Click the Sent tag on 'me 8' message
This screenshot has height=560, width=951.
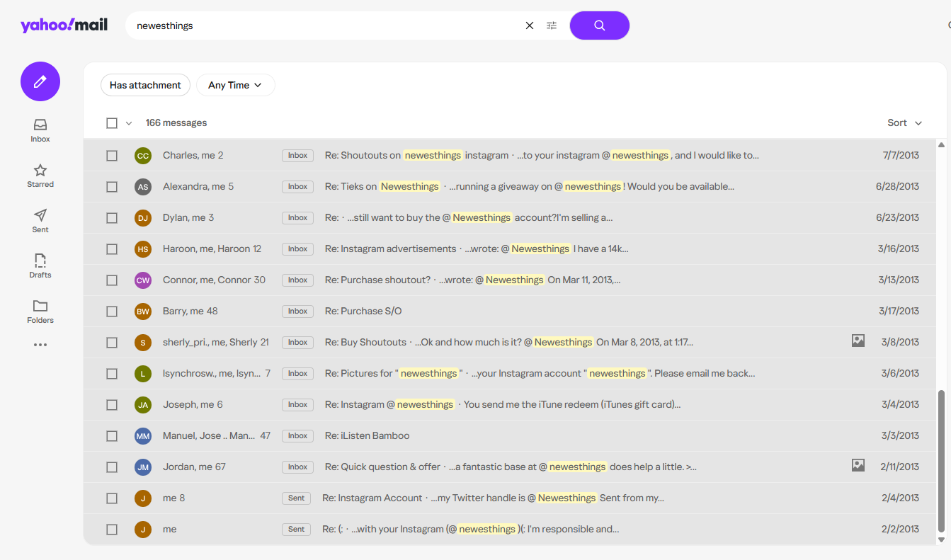point(296,498)
